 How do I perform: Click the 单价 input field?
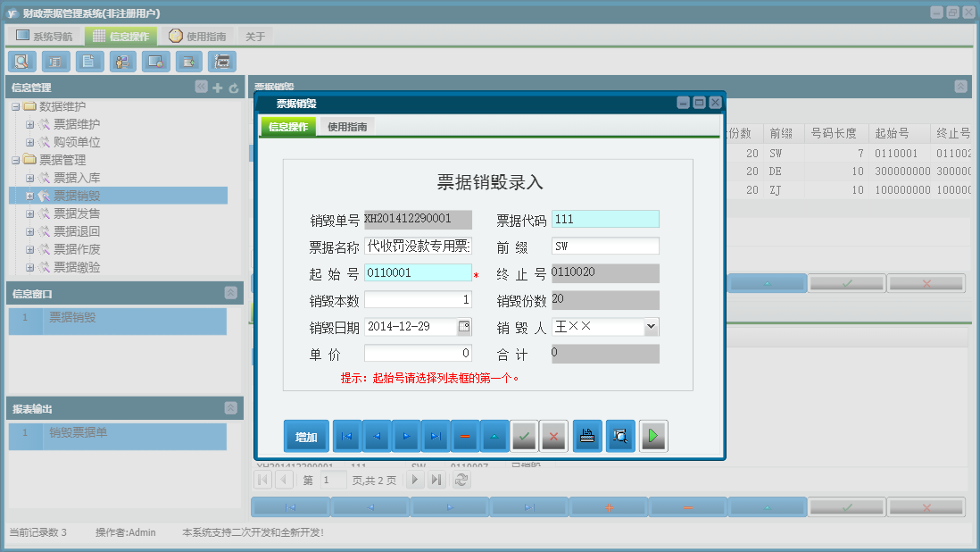click(x=418, y=353)
